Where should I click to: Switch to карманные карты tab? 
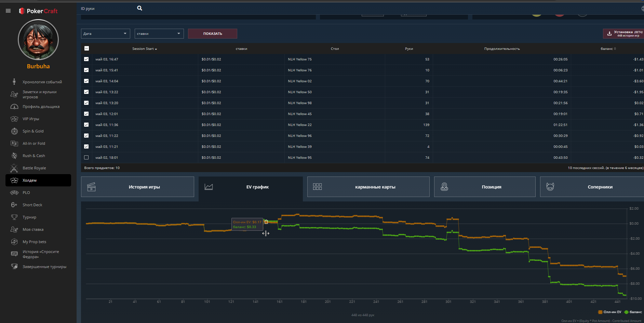pyautogui.click(x=368, y=187)
